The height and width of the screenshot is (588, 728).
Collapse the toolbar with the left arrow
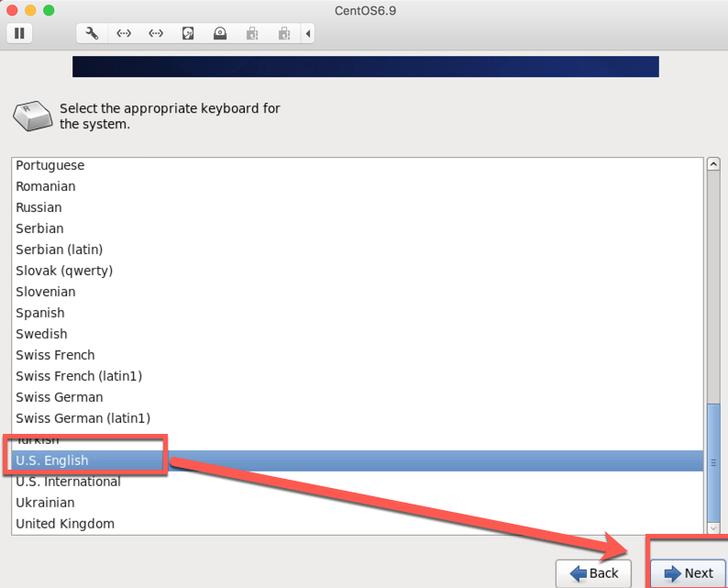(x=308, y=34)
